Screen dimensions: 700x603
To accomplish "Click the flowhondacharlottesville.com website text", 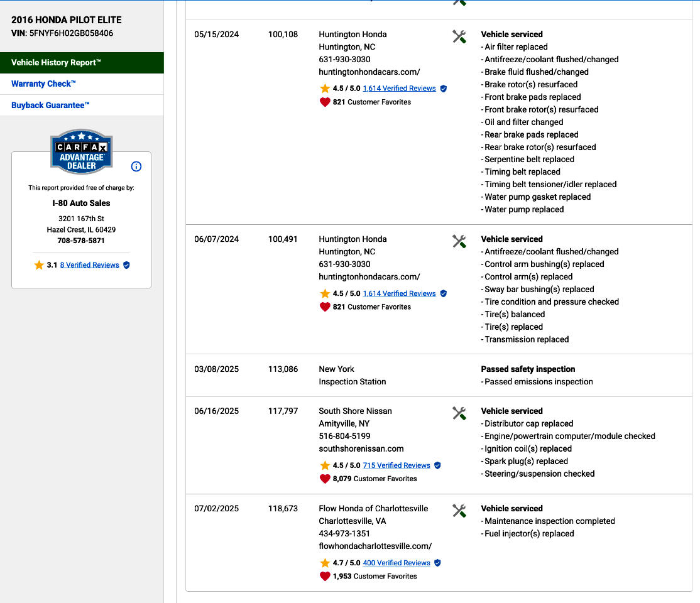I will pyautogui.click(x=375, y=546).
